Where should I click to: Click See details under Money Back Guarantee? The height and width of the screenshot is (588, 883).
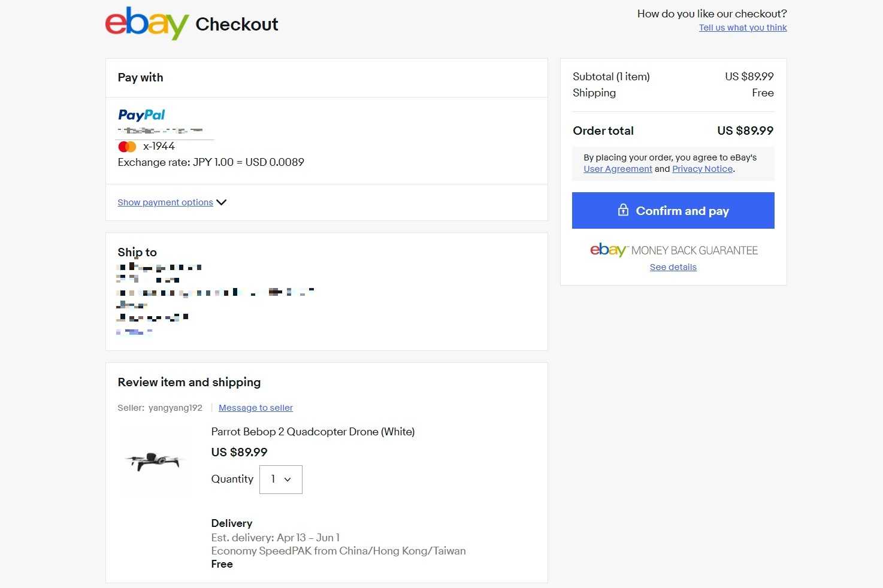click(x=673, y=267)
